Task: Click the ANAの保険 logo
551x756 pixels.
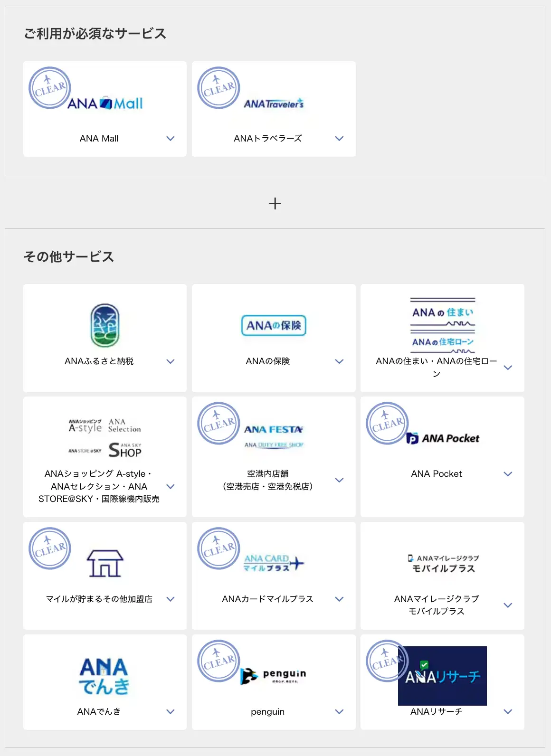Action: click(274, 325)
